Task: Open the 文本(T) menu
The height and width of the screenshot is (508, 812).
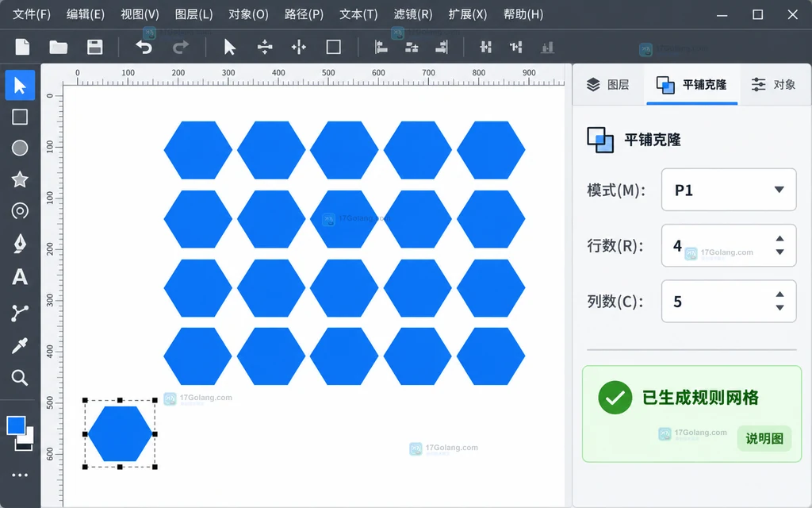Action: 358,14
